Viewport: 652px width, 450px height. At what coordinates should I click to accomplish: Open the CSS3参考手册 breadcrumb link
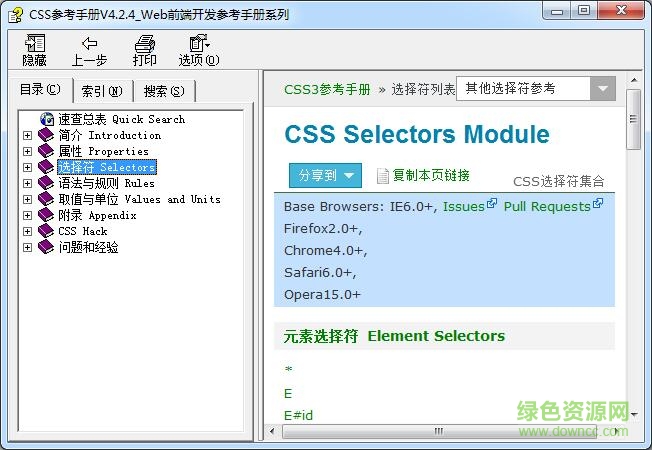327,89
